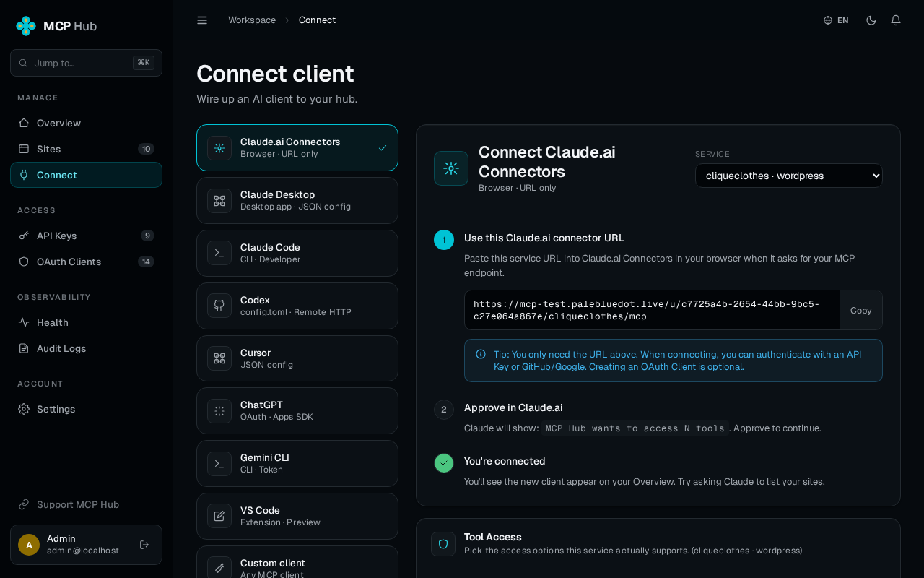Click the Admin avatar circle
The image size is (924, 578).
(29, 545)
